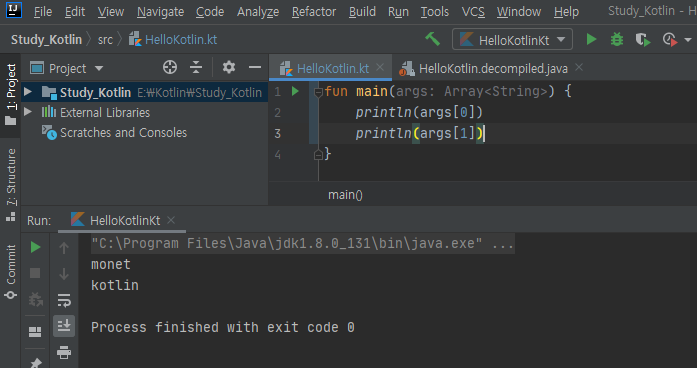Click the gutter run arrow on line 1
The height and width of the screenshot is (368, 697).
coord(295,92)
